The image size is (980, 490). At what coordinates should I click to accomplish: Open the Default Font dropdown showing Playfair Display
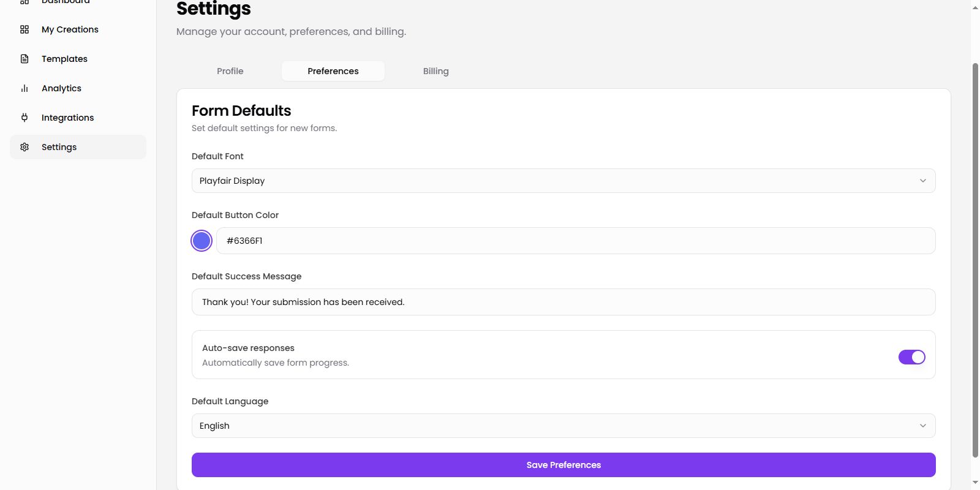tap(563, 181)
